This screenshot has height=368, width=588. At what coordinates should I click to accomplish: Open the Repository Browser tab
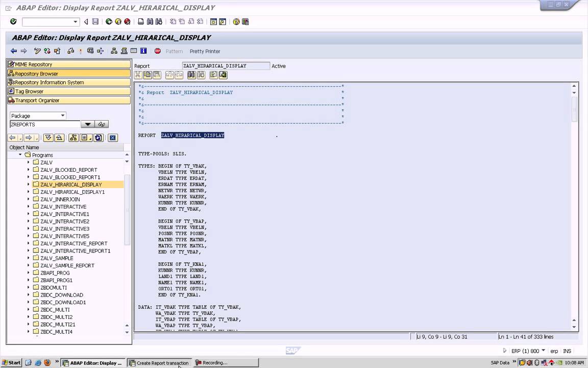(69, 74)
